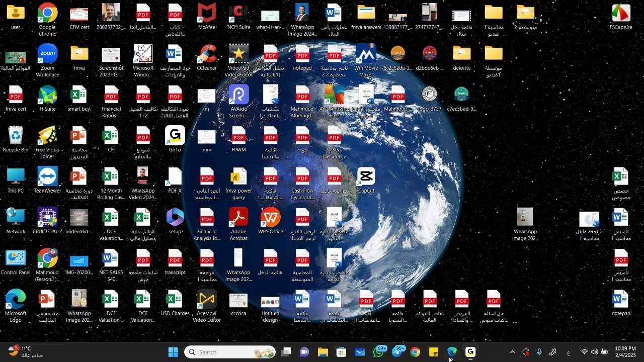Open the weather widget showing 11°C
The width and height of the screenshot is (644, 362).
point(26,351)
